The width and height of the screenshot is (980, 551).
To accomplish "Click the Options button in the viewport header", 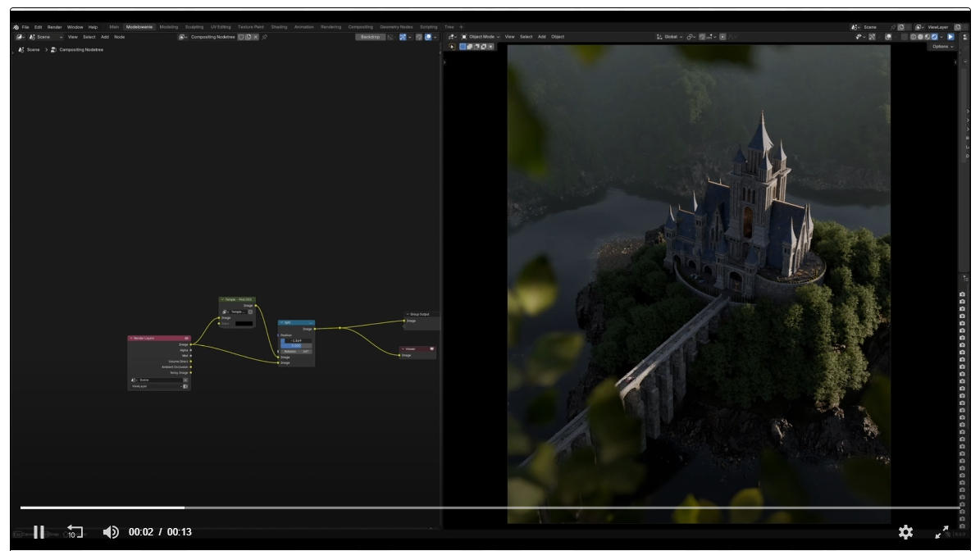I will (941, 47).
